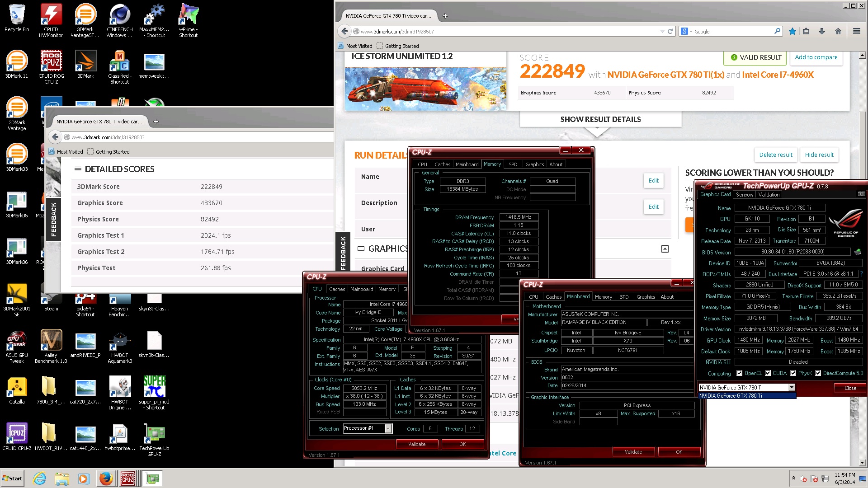This screenshot has width=868, height=488.
Task: Launch super_pi_mod shortcut
Action: (x=154, y=392)
